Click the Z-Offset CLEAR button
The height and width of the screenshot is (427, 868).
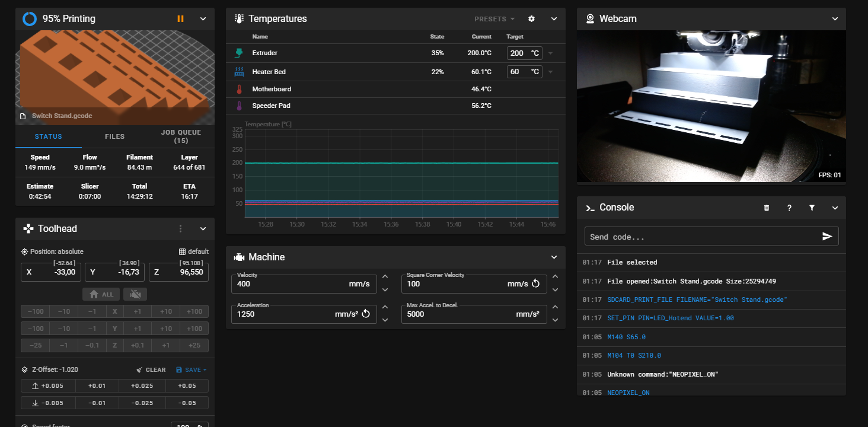point(151,370)
